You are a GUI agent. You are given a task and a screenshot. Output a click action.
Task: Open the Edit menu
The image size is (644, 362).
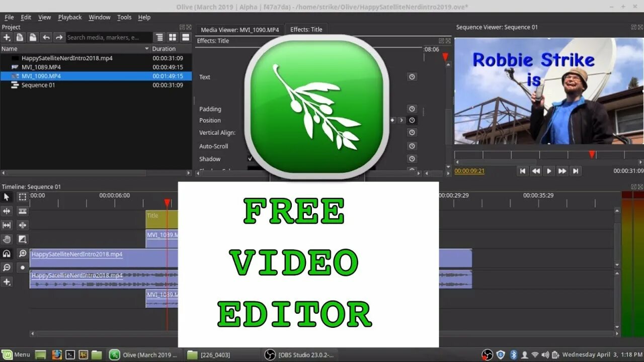pos(26,17)
